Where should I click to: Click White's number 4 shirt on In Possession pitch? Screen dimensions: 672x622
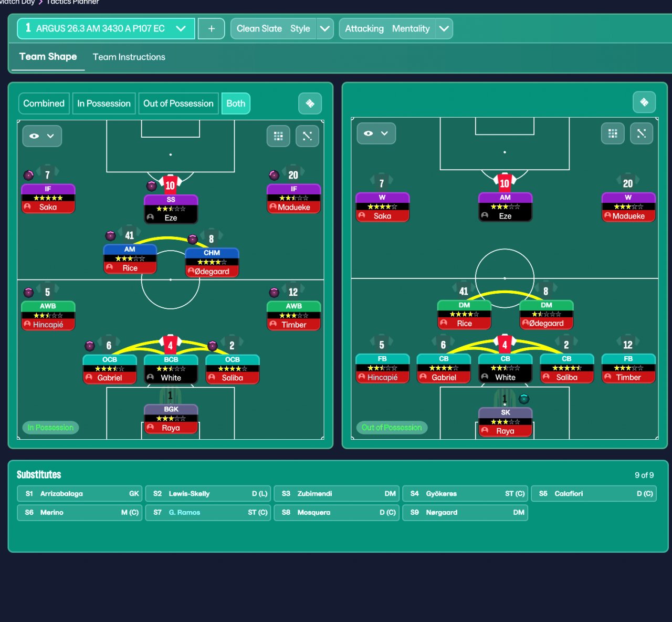(170, 345)
